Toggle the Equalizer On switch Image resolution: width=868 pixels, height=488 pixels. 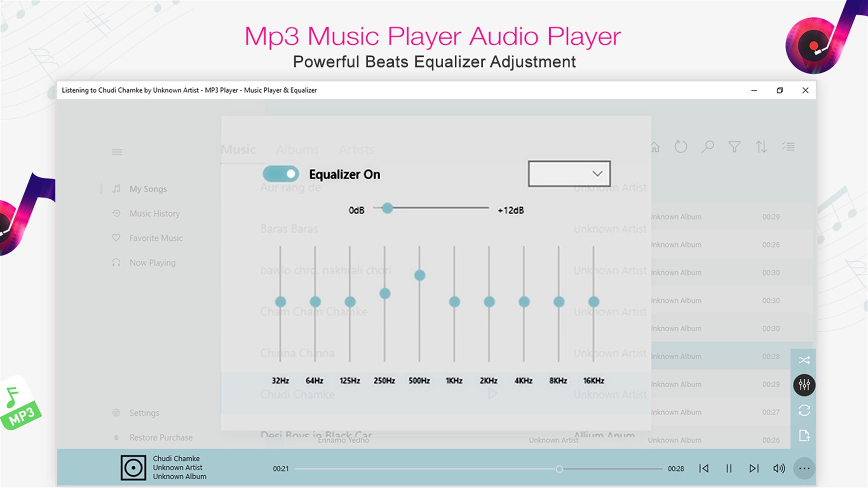click(x=280, y=174)
